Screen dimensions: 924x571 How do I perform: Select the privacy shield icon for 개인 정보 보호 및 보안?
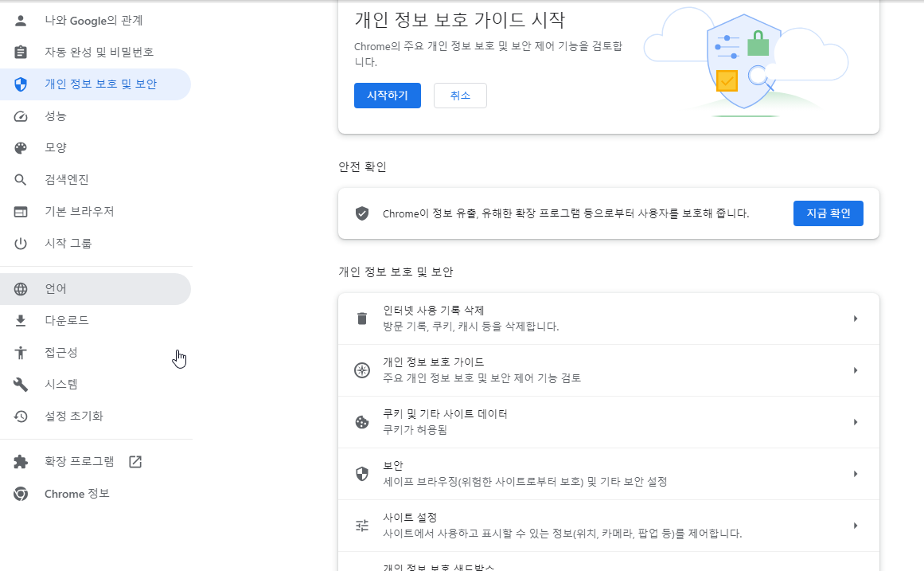coord(20,84)
